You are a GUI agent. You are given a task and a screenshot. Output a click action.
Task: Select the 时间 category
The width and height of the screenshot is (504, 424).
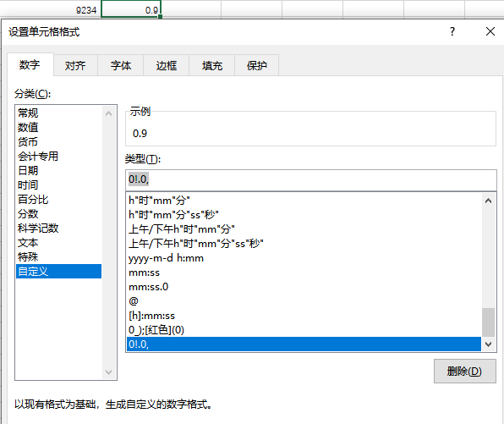(x=59, y=185)
